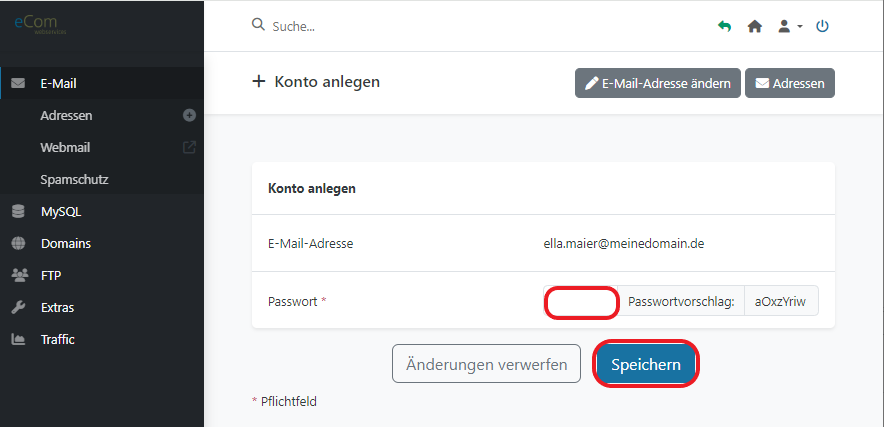Click the Extras wrench icon

[18, 307]
